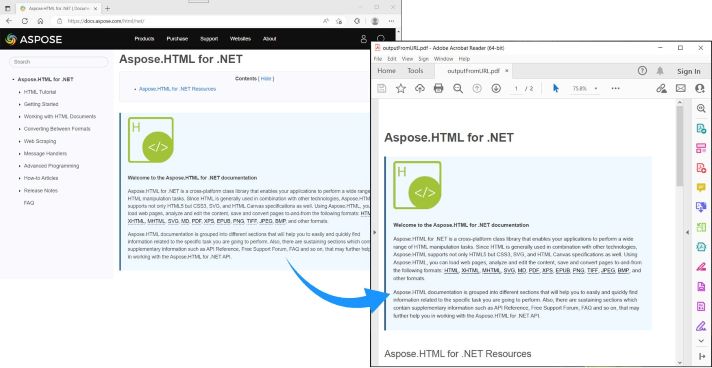Click the Search field on the Aspose docs page
Screen dimensions: 712x368
(59, 62)
